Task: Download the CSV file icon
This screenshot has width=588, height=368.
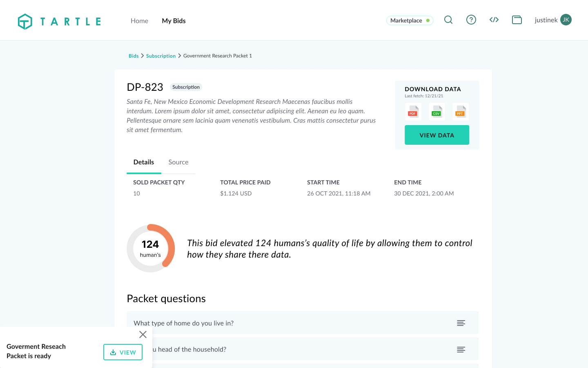Action: 437,111
